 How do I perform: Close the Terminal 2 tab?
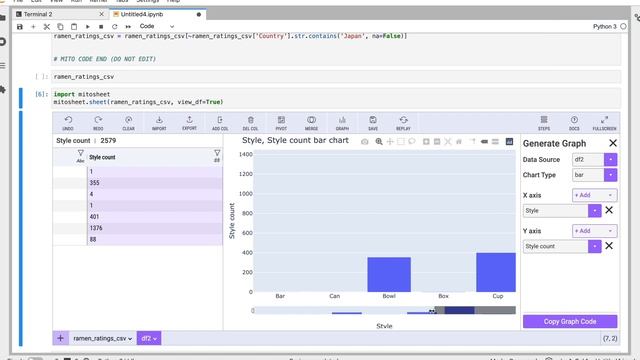102,14
